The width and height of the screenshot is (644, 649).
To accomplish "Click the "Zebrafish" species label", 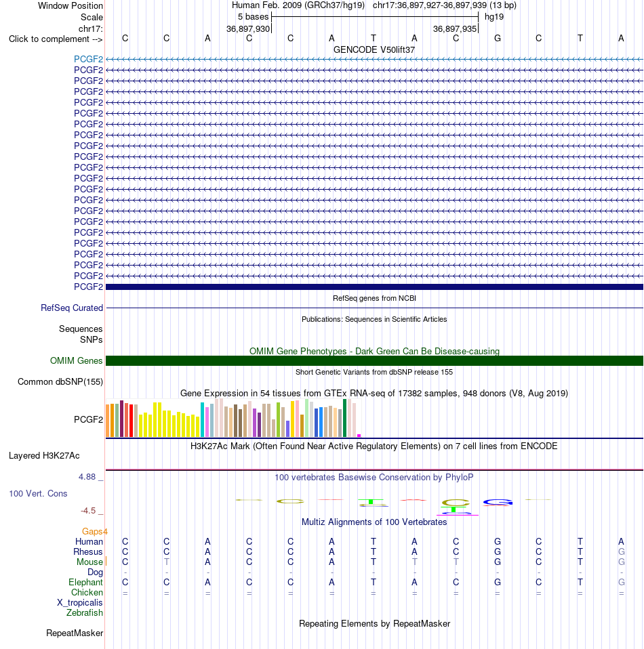I will click(x=85, y=613).
